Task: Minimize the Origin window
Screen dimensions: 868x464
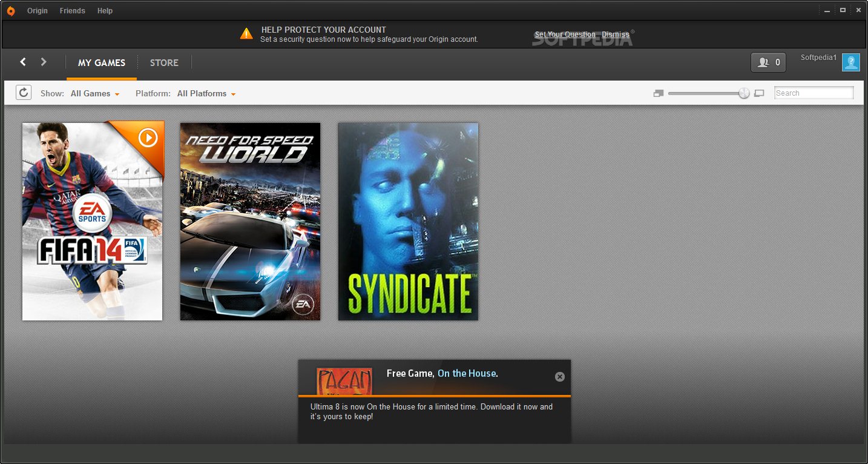Action: [x=827, y=10]
